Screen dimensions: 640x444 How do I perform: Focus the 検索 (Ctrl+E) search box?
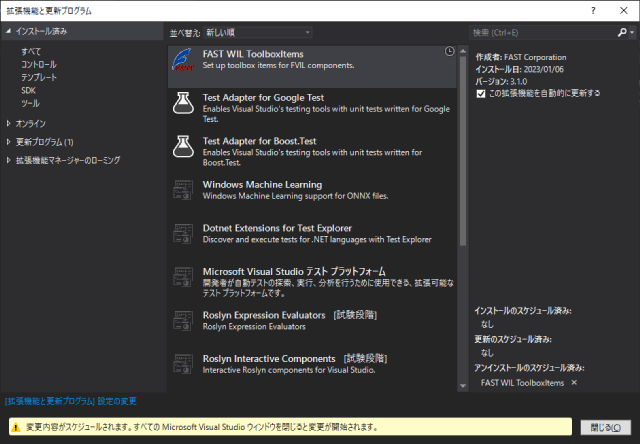pyautogui.click(x=543, y=32)
